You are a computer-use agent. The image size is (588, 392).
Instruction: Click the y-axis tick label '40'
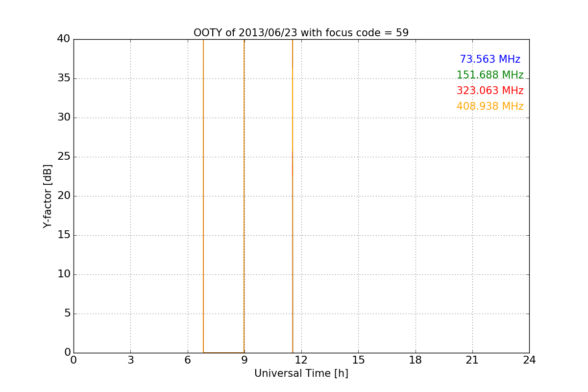64,39
